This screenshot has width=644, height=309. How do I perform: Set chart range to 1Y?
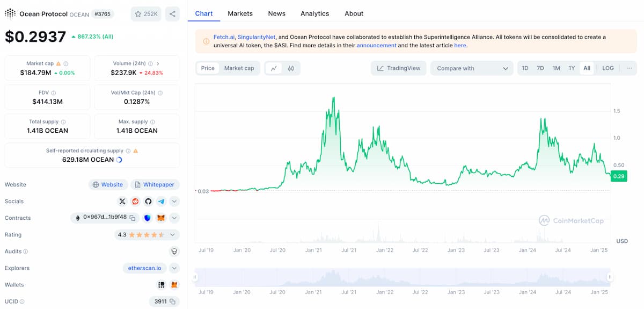(572, 68)
